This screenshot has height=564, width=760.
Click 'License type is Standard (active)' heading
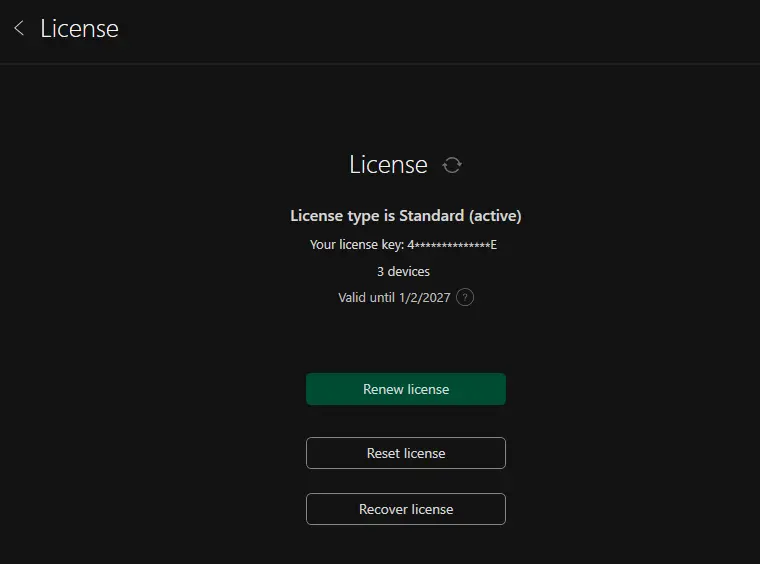coord(406,216)
